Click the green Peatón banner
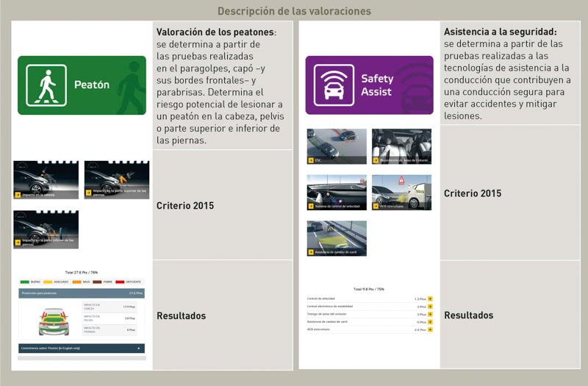The height and width of the screenshot is (386, 588). click(82, 85)
